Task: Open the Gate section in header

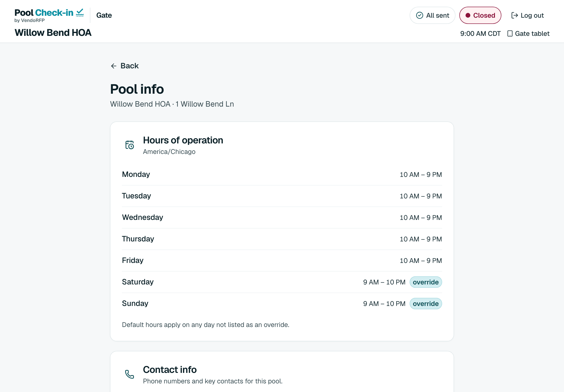Action: [x=104, y=15]
